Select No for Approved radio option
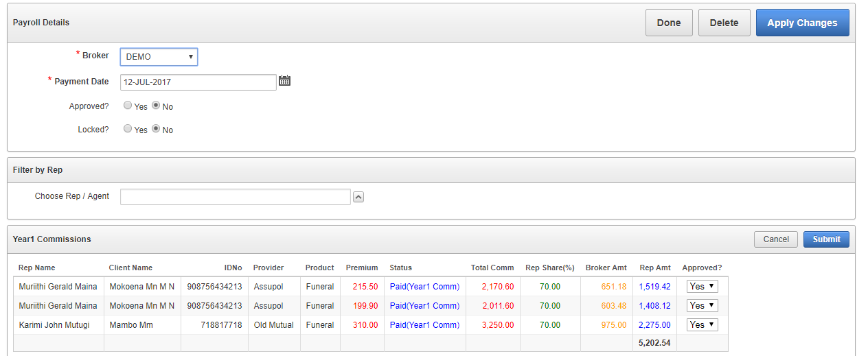 click(156, 106)
